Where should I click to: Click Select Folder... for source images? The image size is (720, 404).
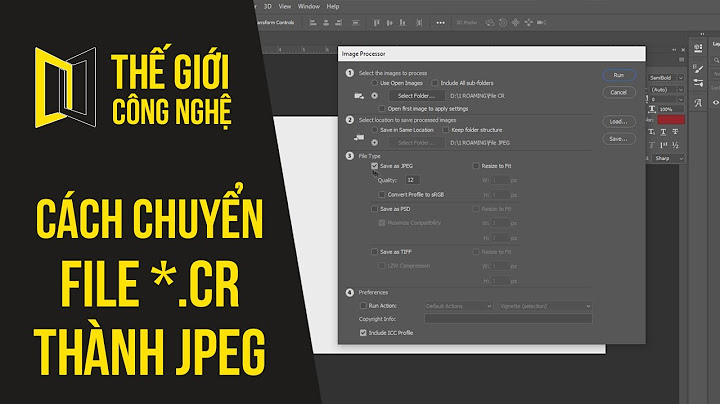coord(416,96)
